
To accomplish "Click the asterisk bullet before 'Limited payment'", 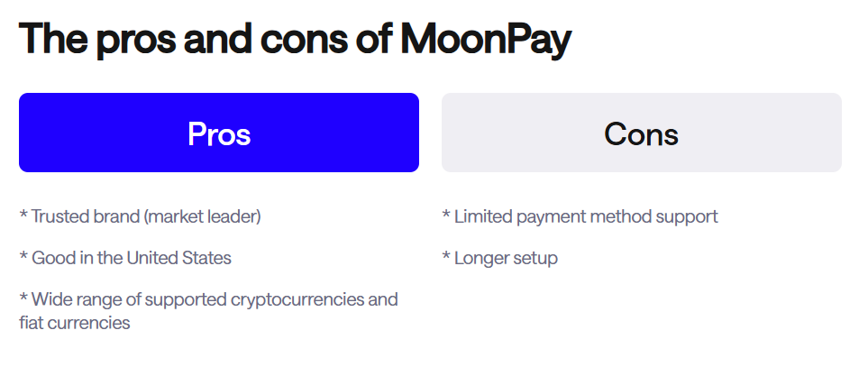I will click(x=447, y=215).
